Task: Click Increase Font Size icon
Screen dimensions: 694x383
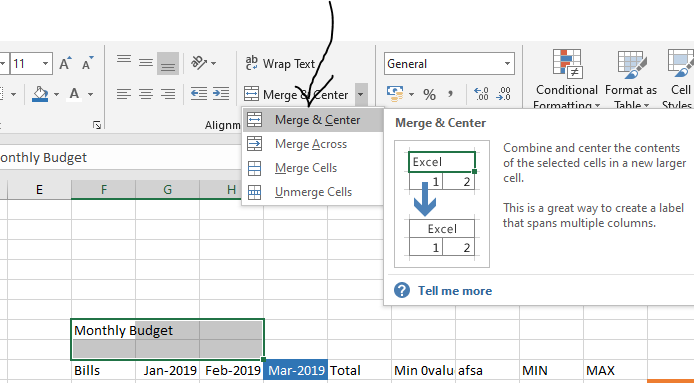Action: point(65,63)
